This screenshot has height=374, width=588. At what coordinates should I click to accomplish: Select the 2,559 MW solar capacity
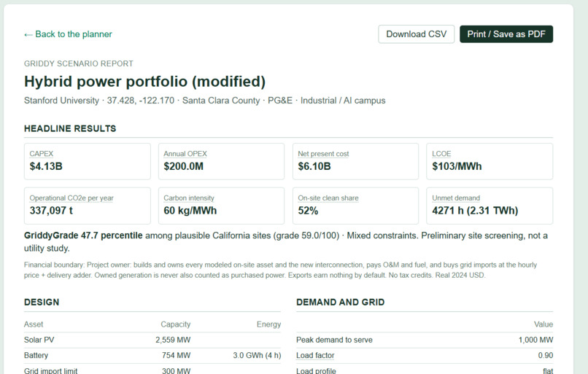tap(173, 340)
